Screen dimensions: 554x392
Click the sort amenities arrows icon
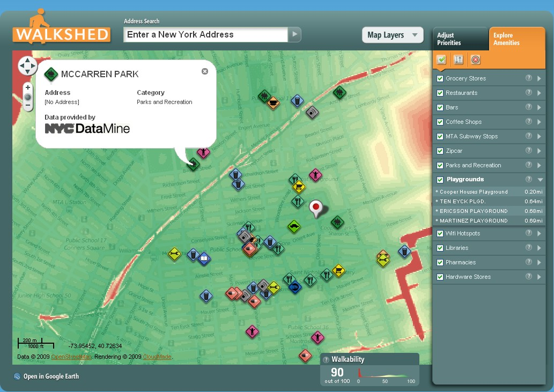[x=459, y=60]
